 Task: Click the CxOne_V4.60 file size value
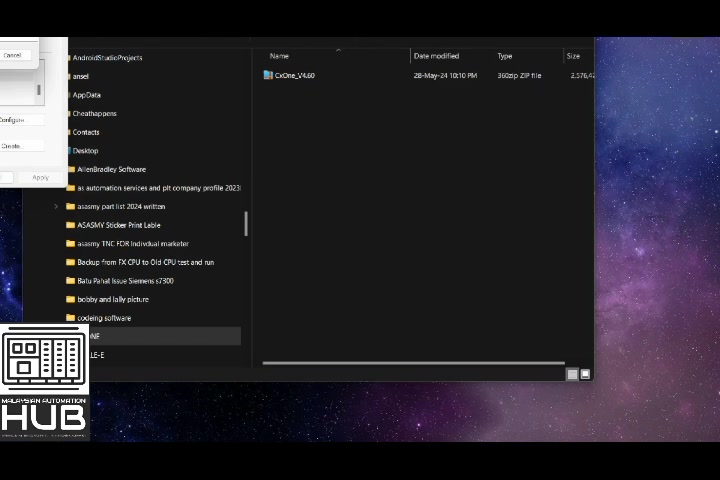[x=582, y=75]
